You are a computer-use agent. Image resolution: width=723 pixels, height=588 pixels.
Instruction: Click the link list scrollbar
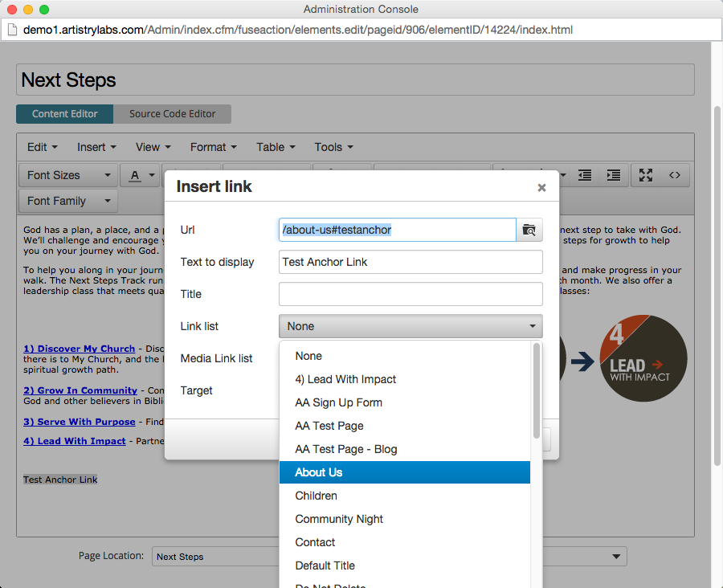[x=537, y=390]
